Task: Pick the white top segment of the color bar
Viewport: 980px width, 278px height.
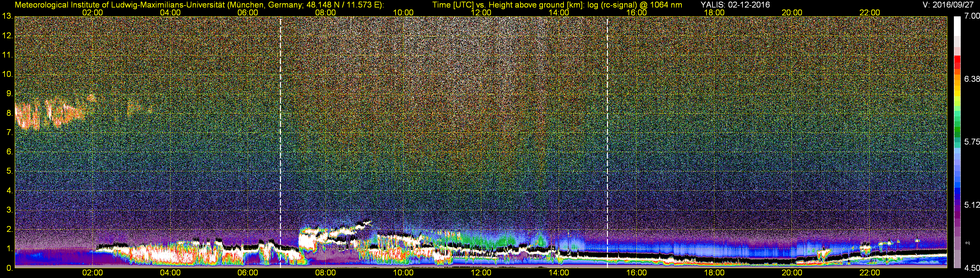Action: tap(957, 26)
